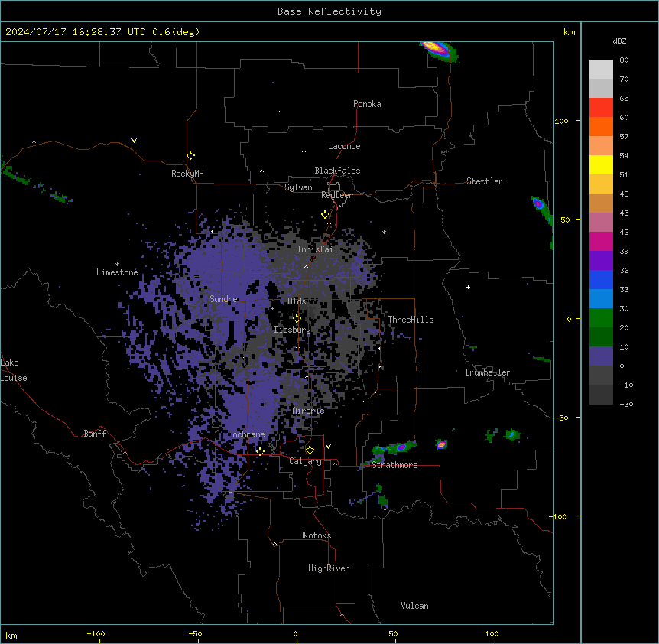Click the ThreeHills label

pos(411,320)
